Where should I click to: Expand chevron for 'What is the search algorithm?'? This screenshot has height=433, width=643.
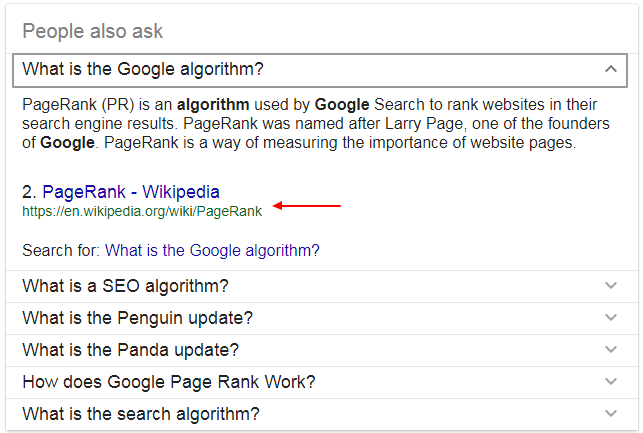(611, 414)
